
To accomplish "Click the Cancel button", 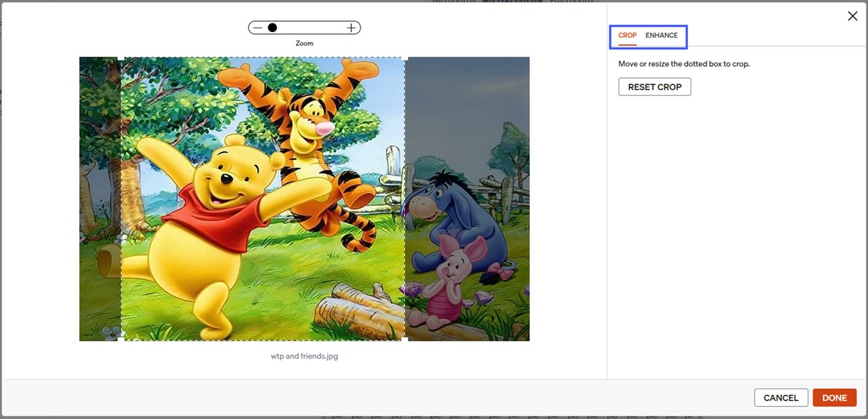I will [781, 398].
